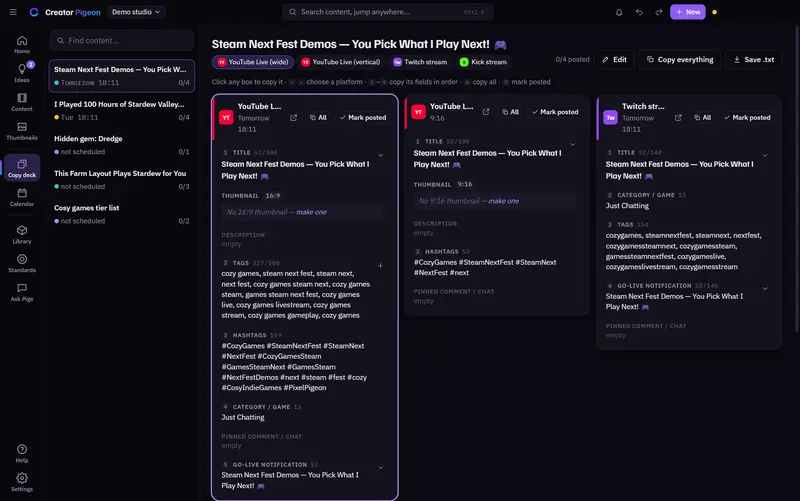The image size is (800, 501).
Task: Click the Edit button
Action: pos(614,60)
